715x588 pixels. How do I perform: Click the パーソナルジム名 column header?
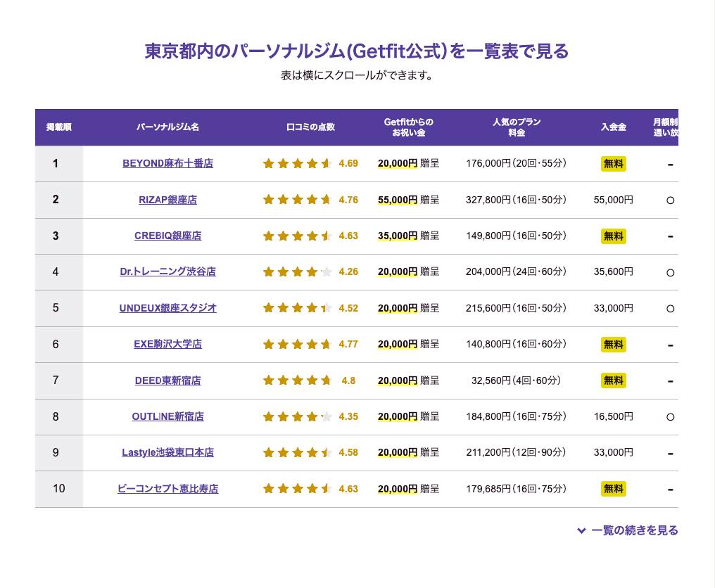pos(167,127)
